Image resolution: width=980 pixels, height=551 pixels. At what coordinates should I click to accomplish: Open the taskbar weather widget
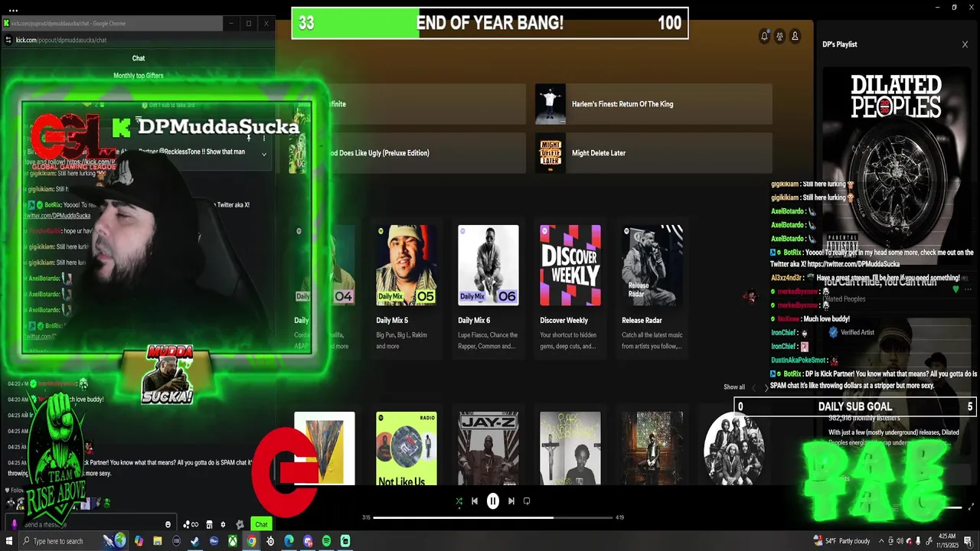tap(841, 541)
